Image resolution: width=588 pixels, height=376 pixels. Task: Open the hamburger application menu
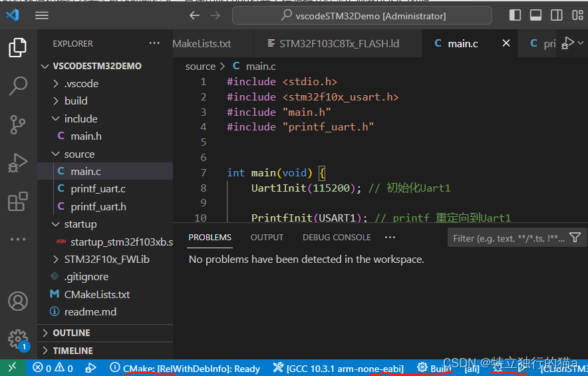tap(42, 15)
